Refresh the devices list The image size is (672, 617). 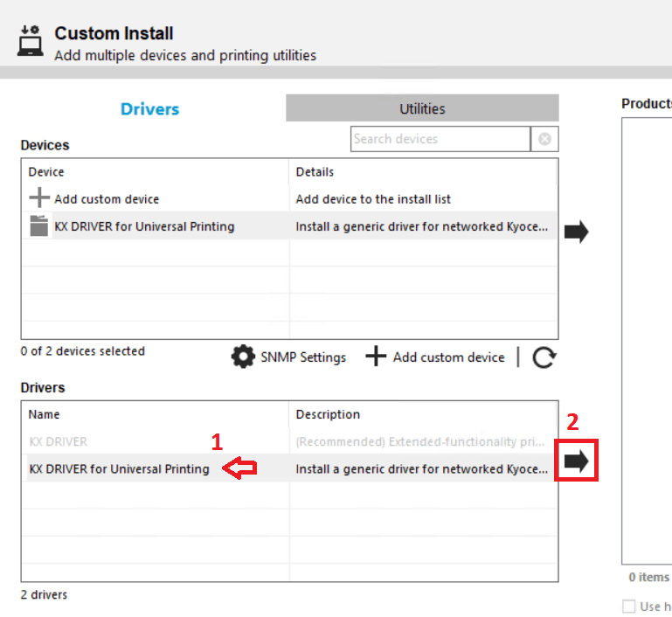(544, 357)
